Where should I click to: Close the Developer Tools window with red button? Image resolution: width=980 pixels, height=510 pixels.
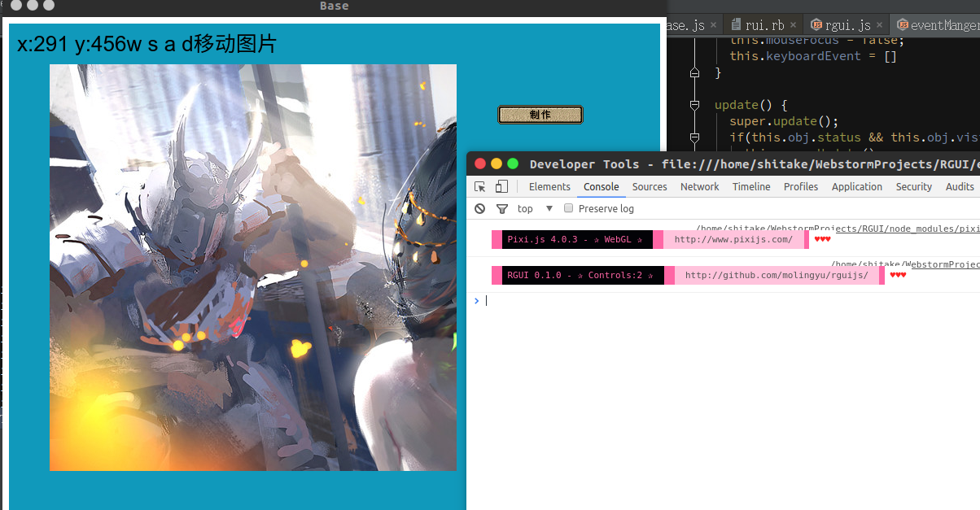(480, 163)
